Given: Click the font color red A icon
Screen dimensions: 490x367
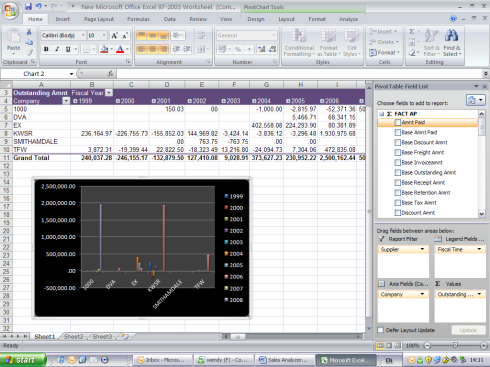Looking at the screenshot, I should [x=120, y=49].
